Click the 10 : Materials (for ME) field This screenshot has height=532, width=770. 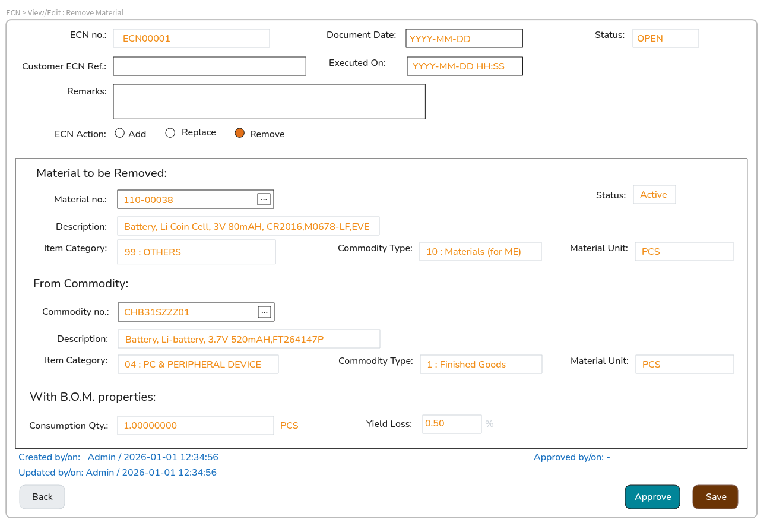click(480, 251)
